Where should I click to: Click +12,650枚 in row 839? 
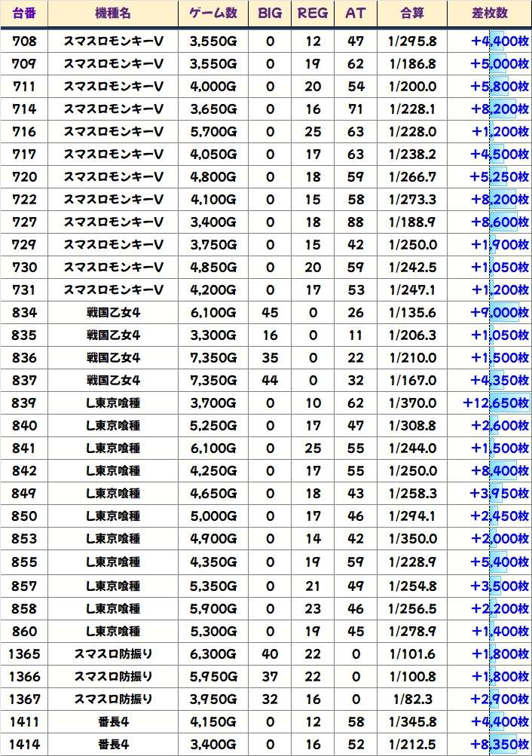click(x=496, y=403)
